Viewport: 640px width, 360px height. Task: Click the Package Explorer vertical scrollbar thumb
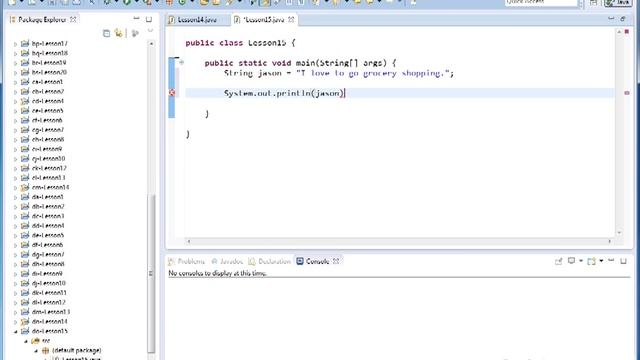pos(151,273)
